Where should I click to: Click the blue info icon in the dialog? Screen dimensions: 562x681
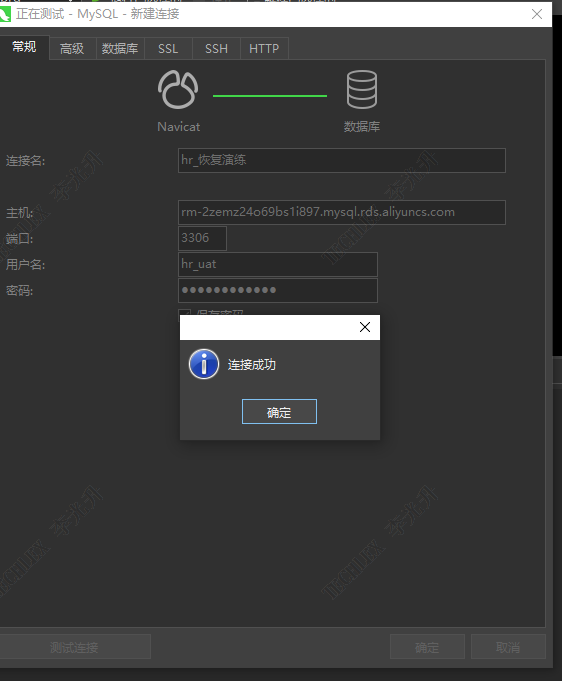point(204,364)
